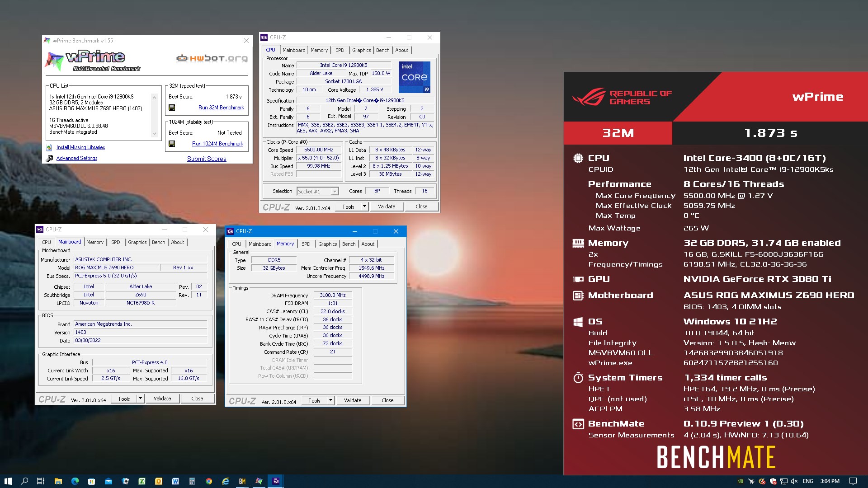The width and height of the screenshot is (868, 488).
Task: Click Validate in Mainboard CPU-Z window
Action: tap(162, 399)
